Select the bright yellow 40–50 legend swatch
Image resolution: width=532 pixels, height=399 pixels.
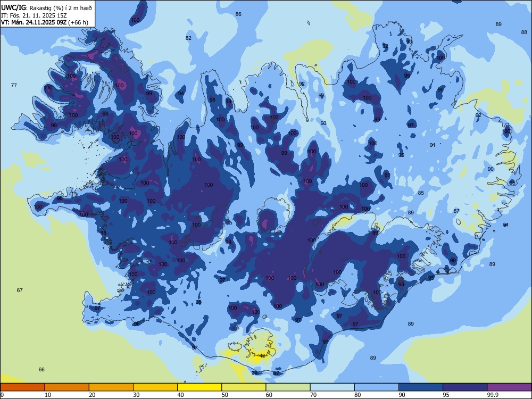click(x=199, y=387)
